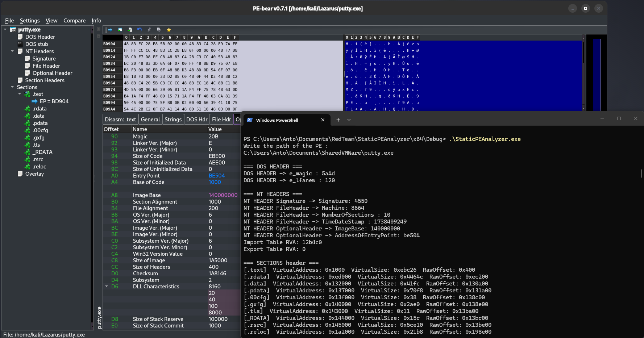Click the DOS Header icon in the tree
This screenshot has height=338, width=644.
[20, 37]
